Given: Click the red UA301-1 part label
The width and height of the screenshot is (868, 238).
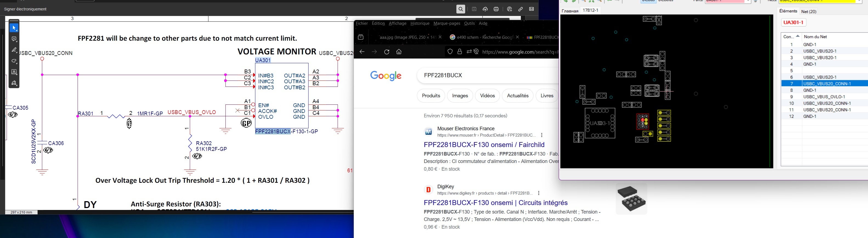Looking at the screenshot, I should (793, 23).
